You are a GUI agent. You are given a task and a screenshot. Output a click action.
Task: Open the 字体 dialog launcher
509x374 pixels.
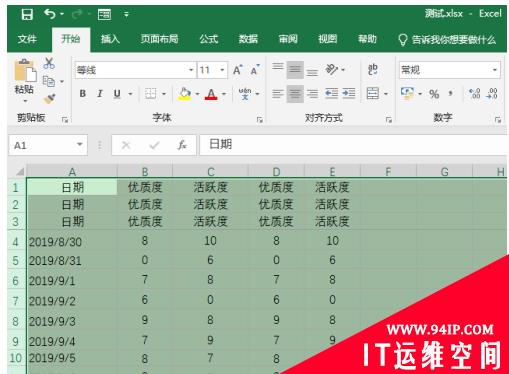pos(260,120)
